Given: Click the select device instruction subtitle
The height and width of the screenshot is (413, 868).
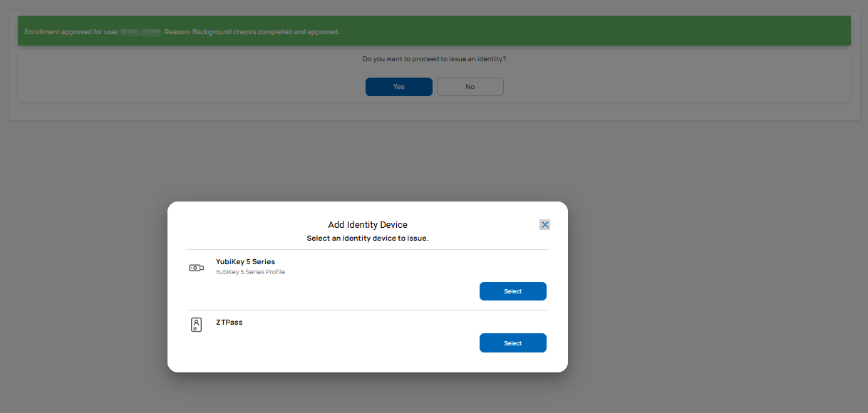Looking at the screenshot, I should point(367,238).
